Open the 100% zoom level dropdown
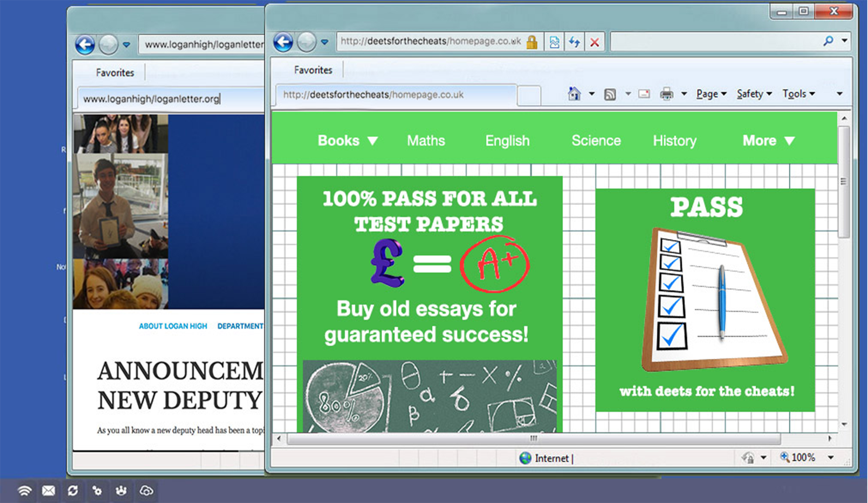Viewport: 868px width, 503px height. pos(830,458)
